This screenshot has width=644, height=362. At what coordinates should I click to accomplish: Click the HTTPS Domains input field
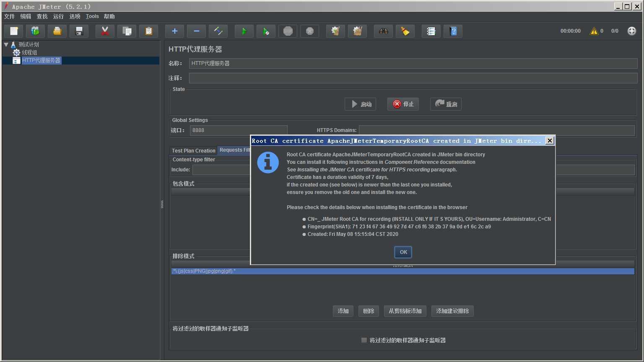[496, 130]
